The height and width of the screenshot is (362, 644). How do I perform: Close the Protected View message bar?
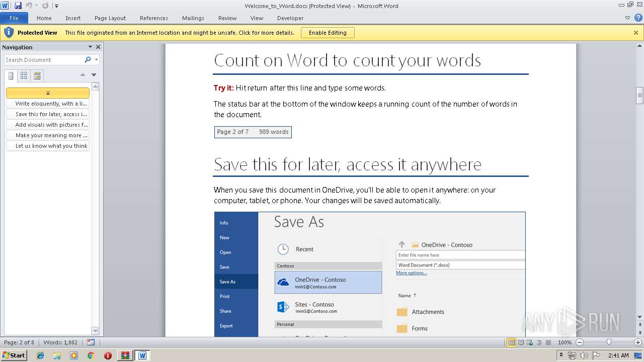[x=636, y=33]
